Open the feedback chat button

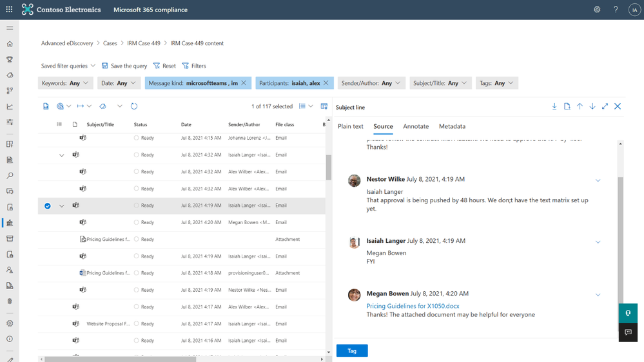628,332
